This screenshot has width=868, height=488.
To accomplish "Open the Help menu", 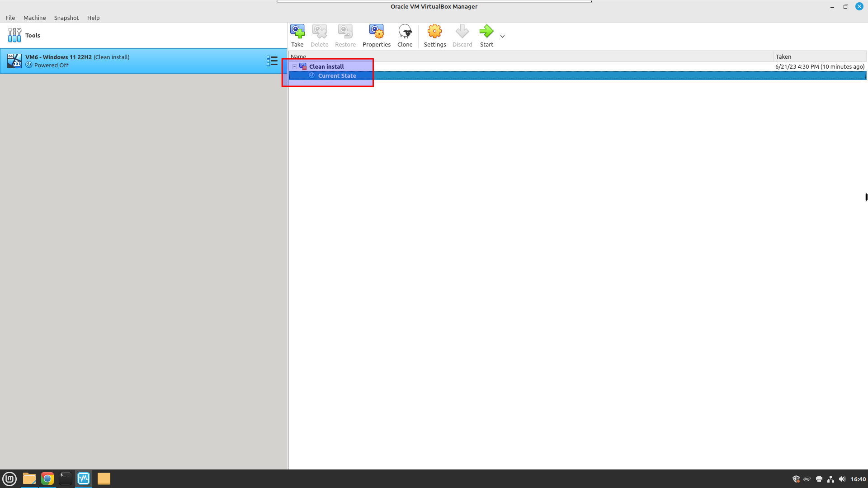I will (93, 18).
